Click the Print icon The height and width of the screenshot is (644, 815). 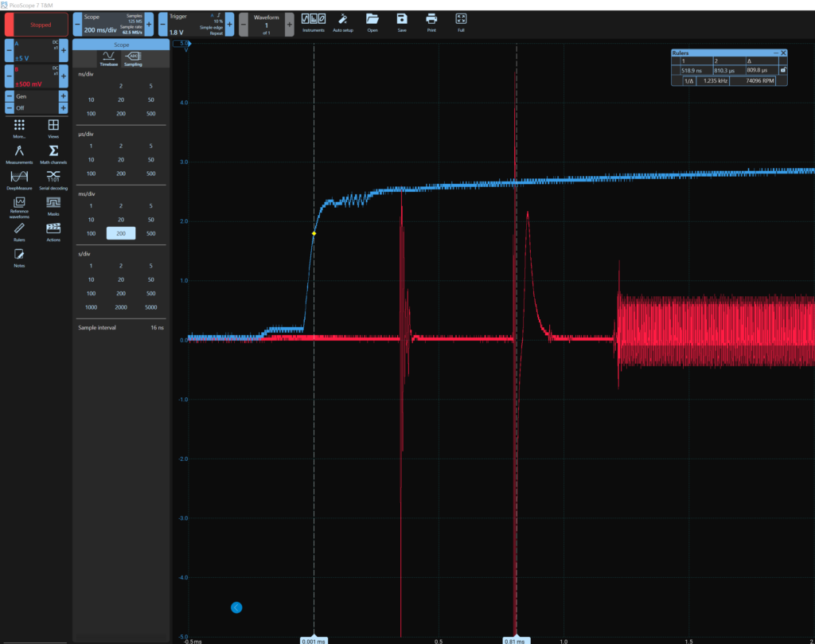(431, 21)
